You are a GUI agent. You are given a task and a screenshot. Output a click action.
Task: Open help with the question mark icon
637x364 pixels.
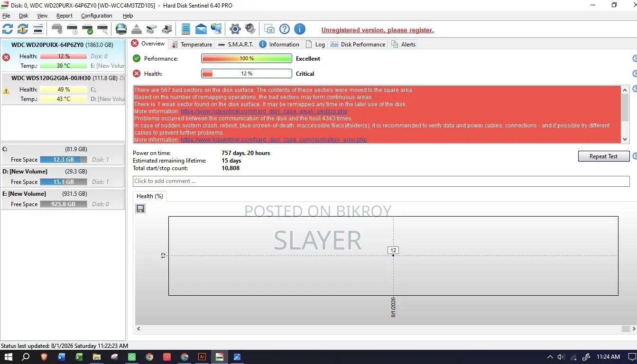285,29
